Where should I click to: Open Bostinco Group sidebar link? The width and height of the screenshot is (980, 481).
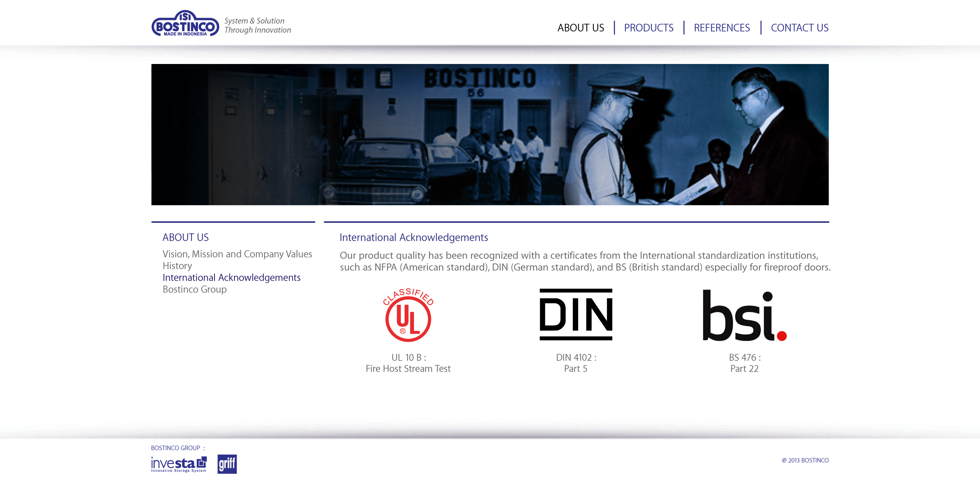pyautogui.click(x=195, y=289)
